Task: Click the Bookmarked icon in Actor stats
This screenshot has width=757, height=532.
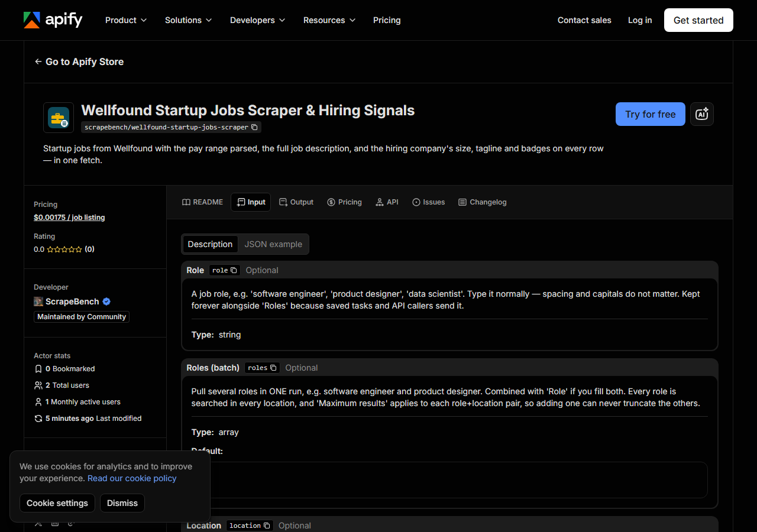Action: tap(38, 369)
